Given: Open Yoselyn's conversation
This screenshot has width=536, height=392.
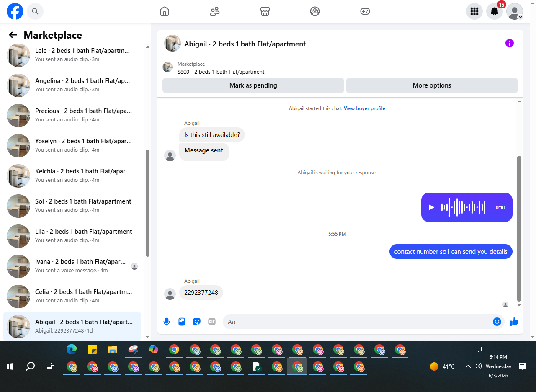Looking at the screenshot, I should (72, 146).
